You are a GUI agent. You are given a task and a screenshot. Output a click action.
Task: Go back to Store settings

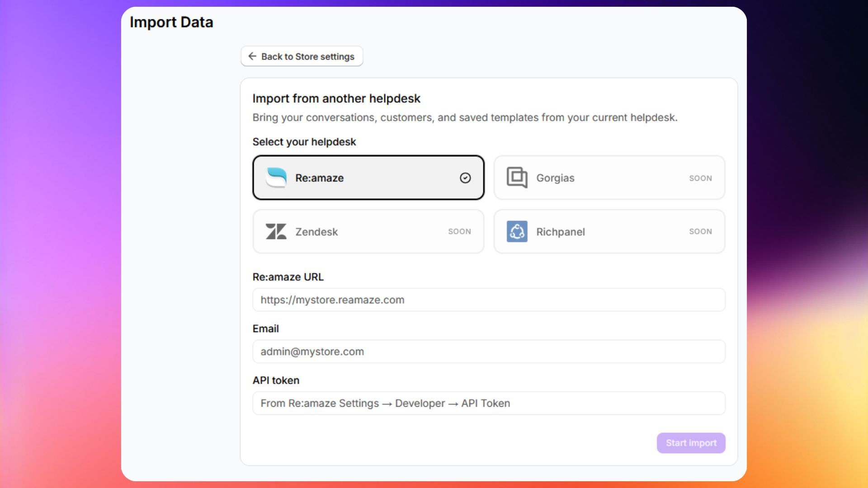point(302,56)
